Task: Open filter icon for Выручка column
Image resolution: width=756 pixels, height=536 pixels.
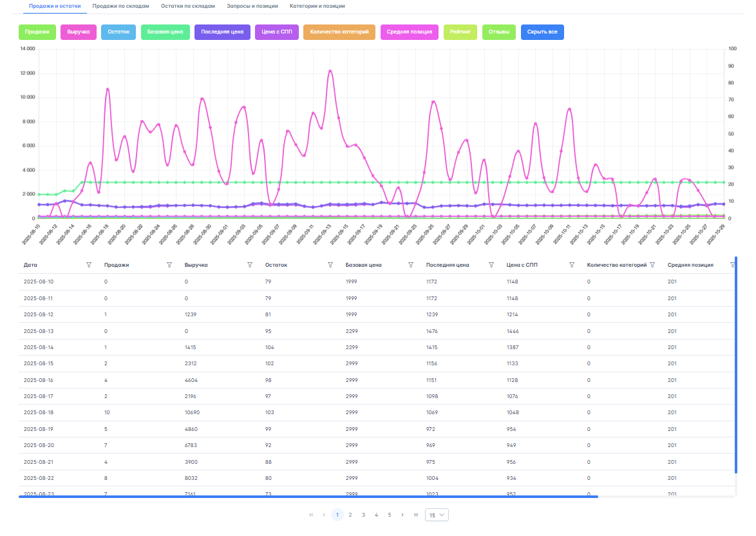Action: tap(250, 265)
